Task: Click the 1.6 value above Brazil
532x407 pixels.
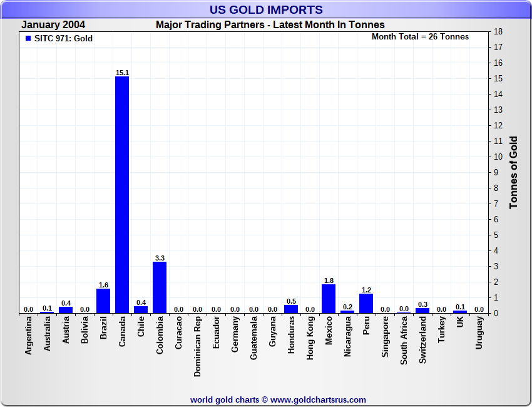Action: coord(103,285)
